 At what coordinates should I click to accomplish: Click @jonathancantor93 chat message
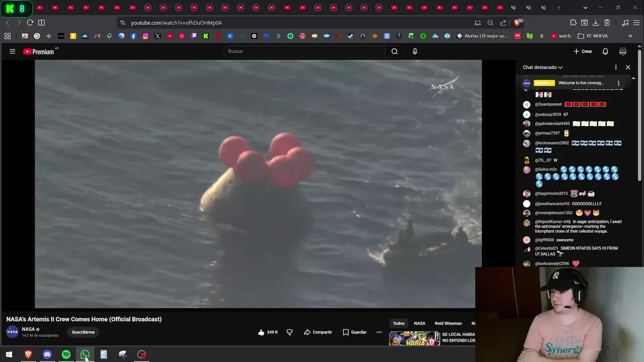pos(568,204)
